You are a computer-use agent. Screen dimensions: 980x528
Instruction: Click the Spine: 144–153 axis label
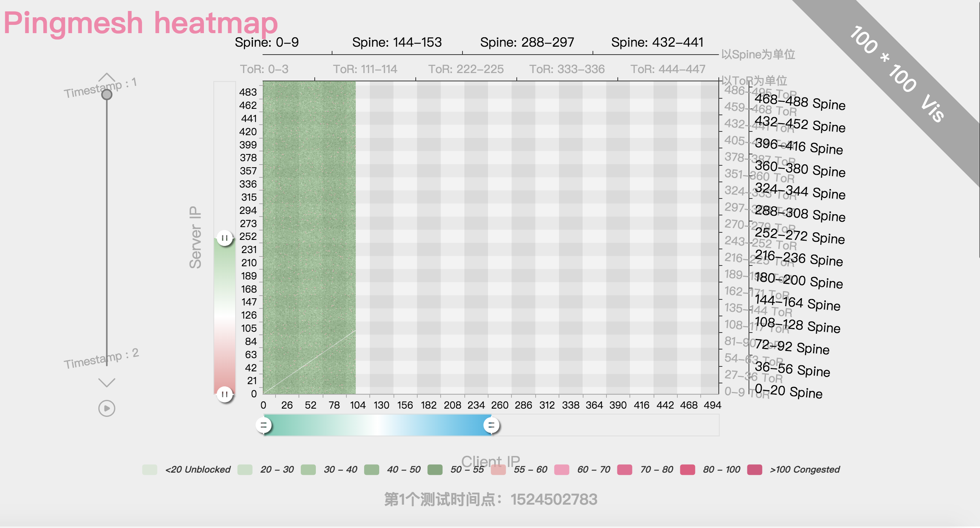397,42
